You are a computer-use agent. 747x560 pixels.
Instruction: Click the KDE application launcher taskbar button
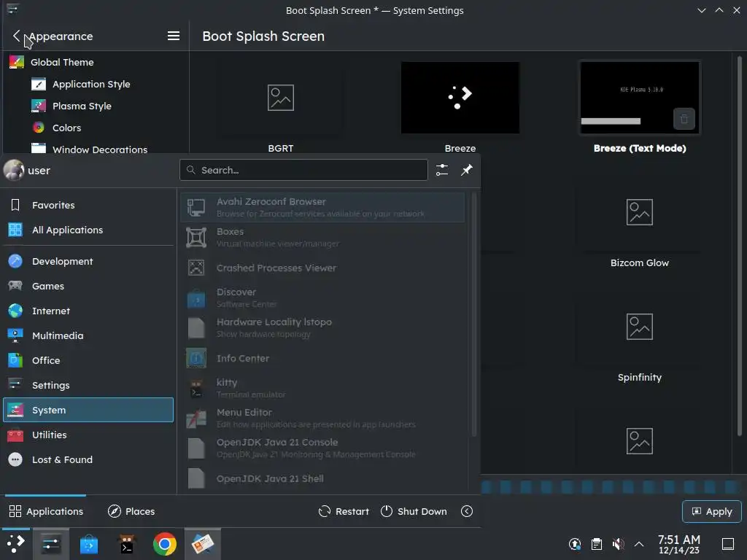pyautogui.click(x=16, y=544)
